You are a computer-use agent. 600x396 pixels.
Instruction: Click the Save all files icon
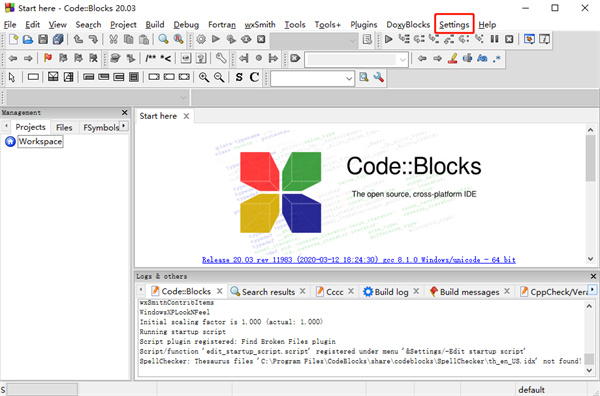58,39
